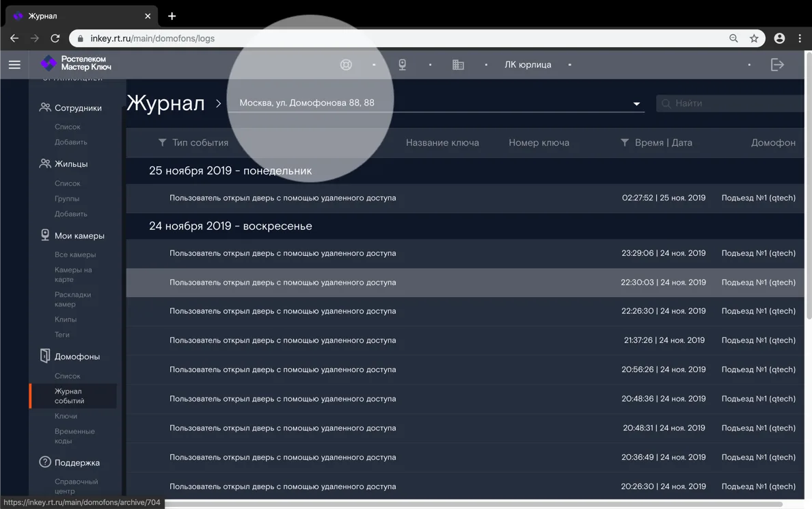
Task: Click the Жильцы people icon in sidebar
Action: 45,164
